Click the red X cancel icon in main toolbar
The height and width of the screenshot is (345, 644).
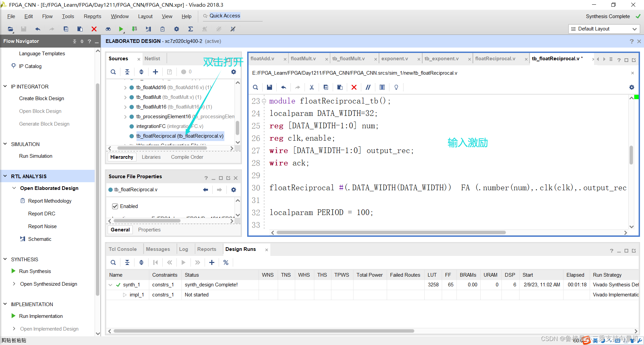(94, 29)
